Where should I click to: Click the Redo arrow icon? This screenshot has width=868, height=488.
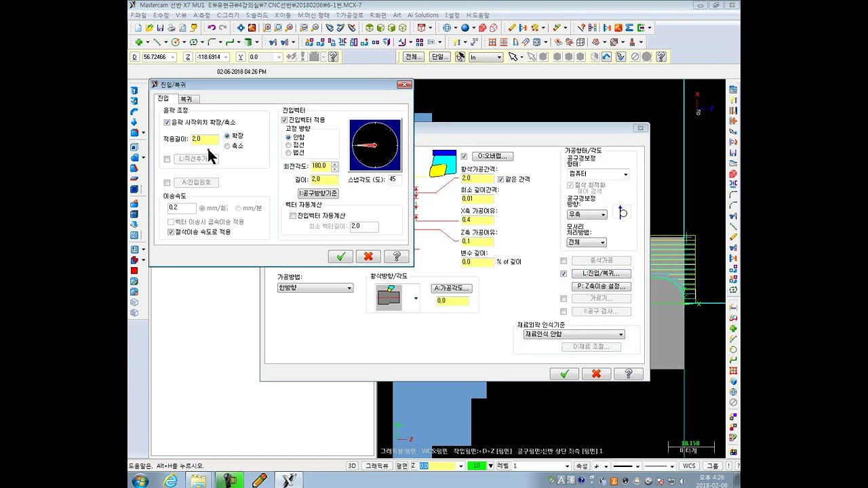pos(222,28)
